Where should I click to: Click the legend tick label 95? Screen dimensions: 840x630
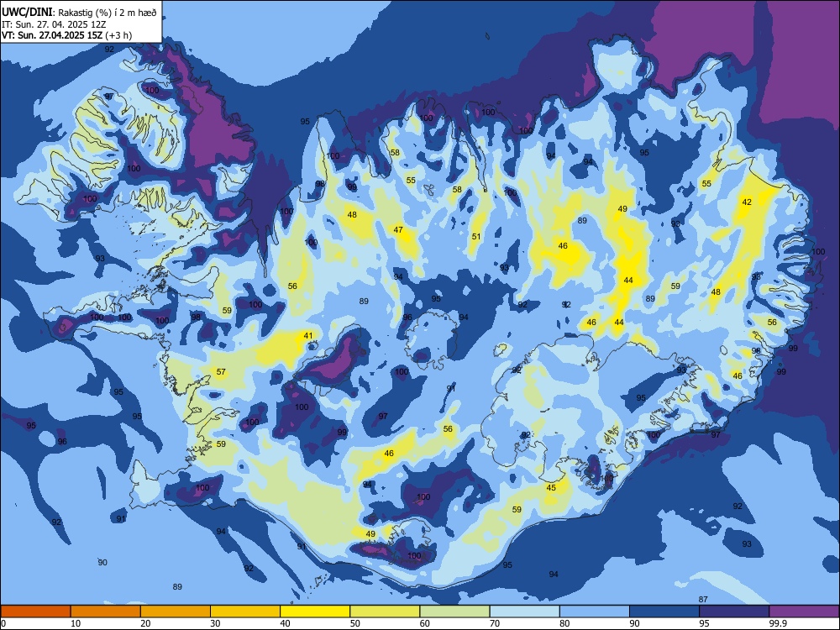(x=705, y=623)
